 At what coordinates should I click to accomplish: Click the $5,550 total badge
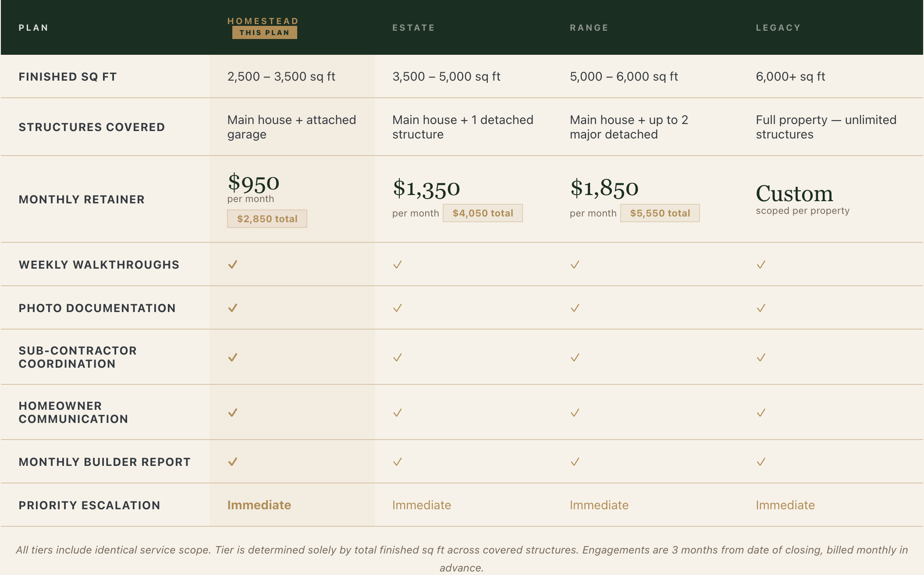(x=660, y=213)
